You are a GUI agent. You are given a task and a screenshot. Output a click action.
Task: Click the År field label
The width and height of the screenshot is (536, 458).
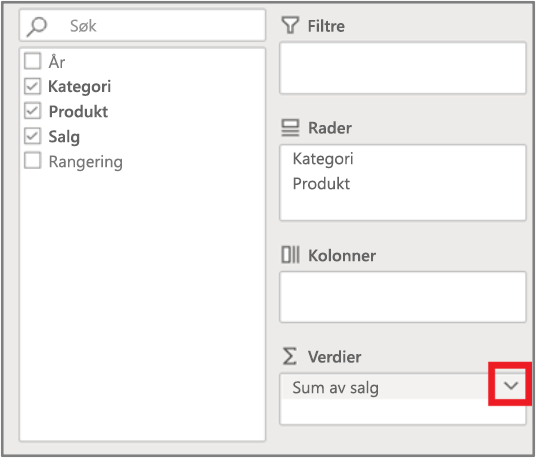pos(57,62)
